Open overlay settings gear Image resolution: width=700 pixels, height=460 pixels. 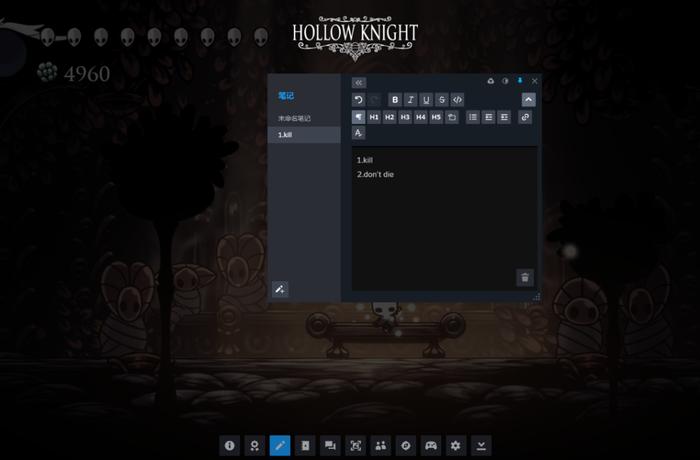pyautogui.click(x=455, y=445)
